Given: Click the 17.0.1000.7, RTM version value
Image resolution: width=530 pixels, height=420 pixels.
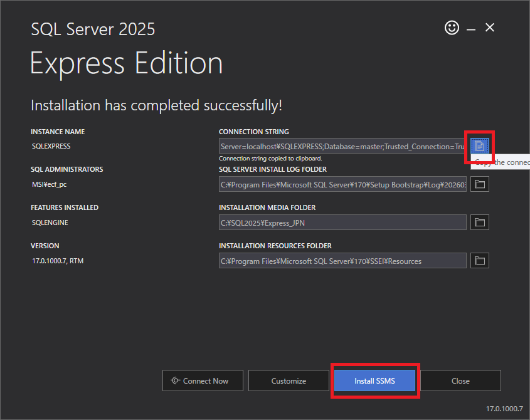Looking at the screenshot, I should pos(58,261).
